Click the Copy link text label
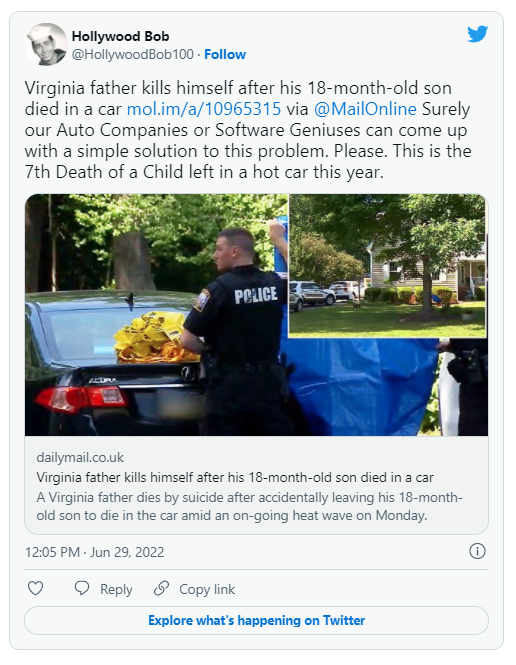 tap(207, 589)
